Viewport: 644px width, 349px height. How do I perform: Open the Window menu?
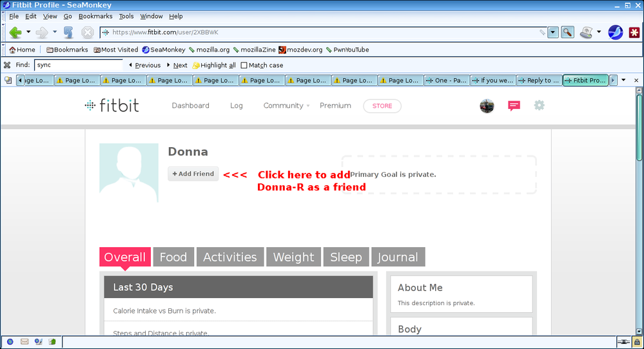click(x=151, y=16)
